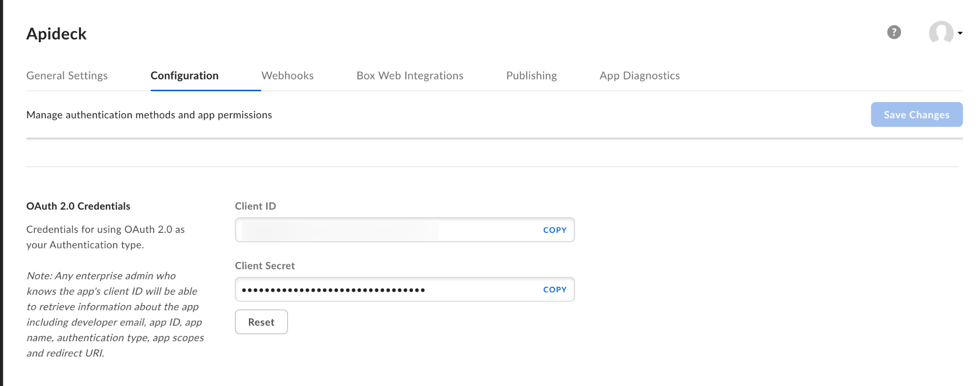Open the General Settings tab
Image resolution: width=980 pixels, height=386 pixels.
[67, 76]
